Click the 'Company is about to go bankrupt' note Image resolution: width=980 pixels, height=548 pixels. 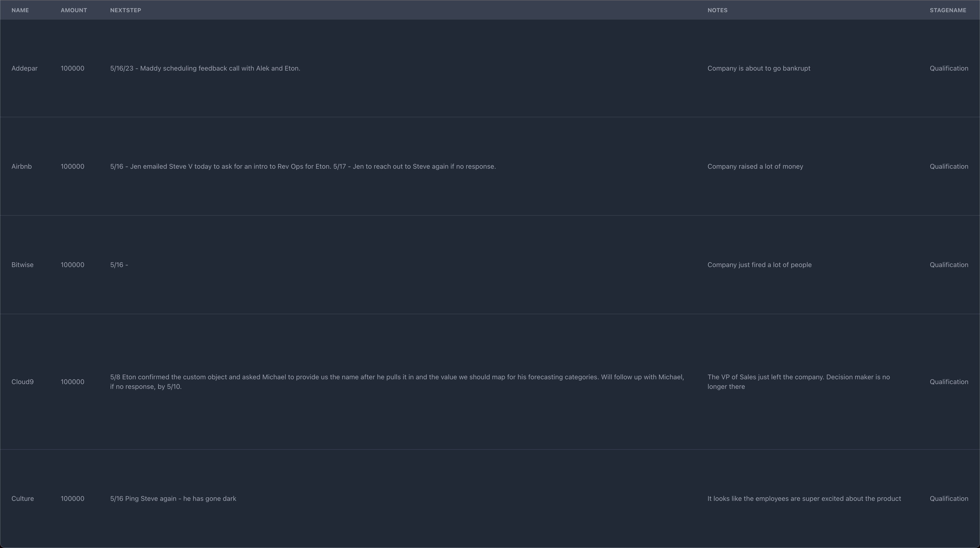(x=759, y=68)
